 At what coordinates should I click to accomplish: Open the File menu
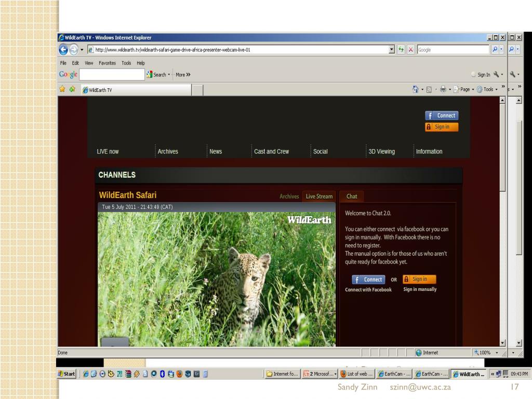63,63
